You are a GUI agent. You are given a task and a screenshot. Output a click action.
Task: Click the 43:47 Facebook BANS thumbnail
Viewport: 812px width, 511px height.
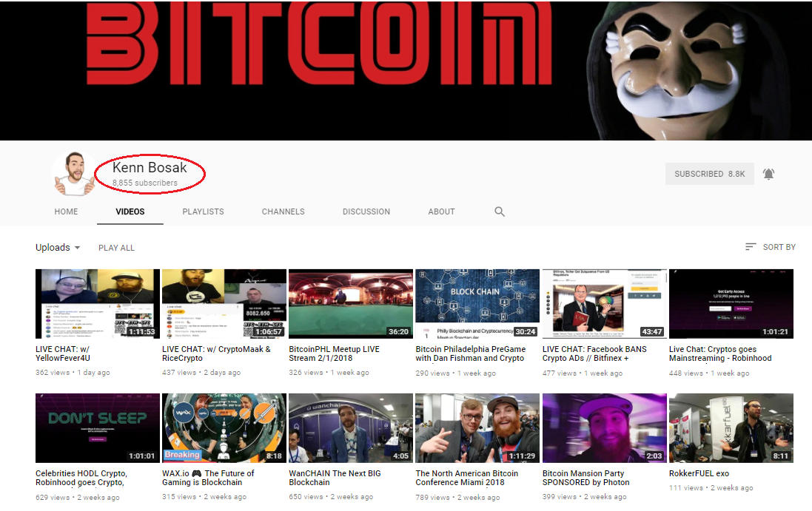604,304
